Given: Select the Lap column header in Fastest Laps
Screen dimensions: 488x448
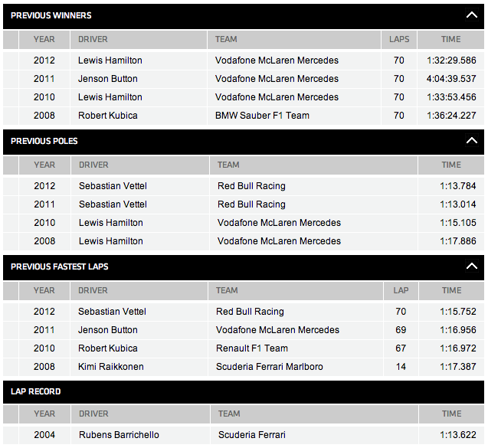Looking at the screenshot, I should coord(401,290).
